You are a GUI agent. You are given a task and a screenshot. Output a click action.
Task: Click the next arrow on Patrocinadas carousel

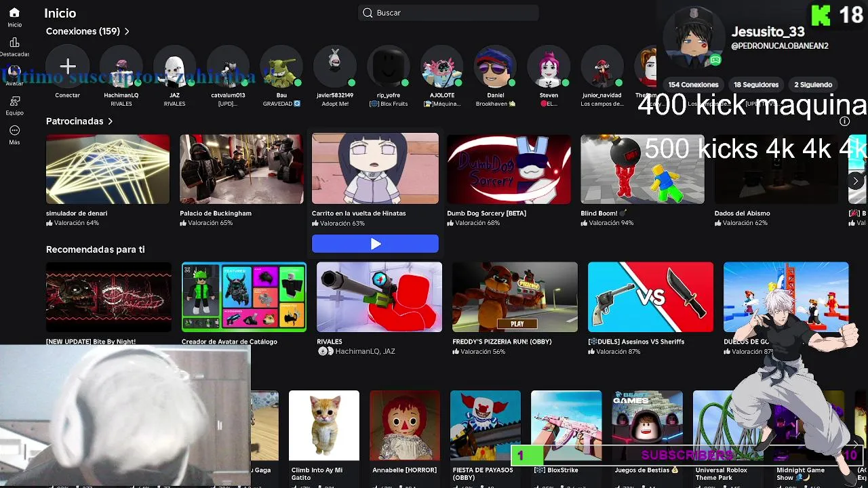(856, 181)
